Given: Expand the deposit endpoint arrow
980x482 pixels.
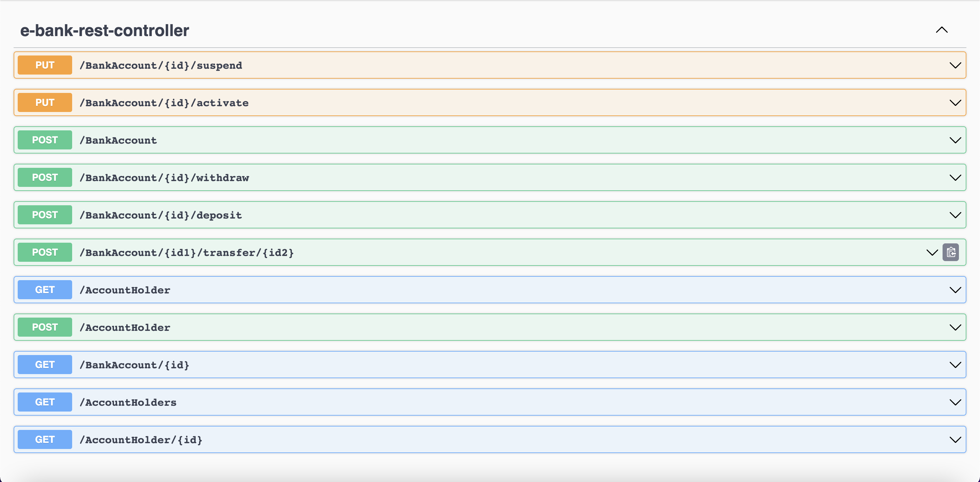Looking at the screenshot, I should tap(955, 215).
